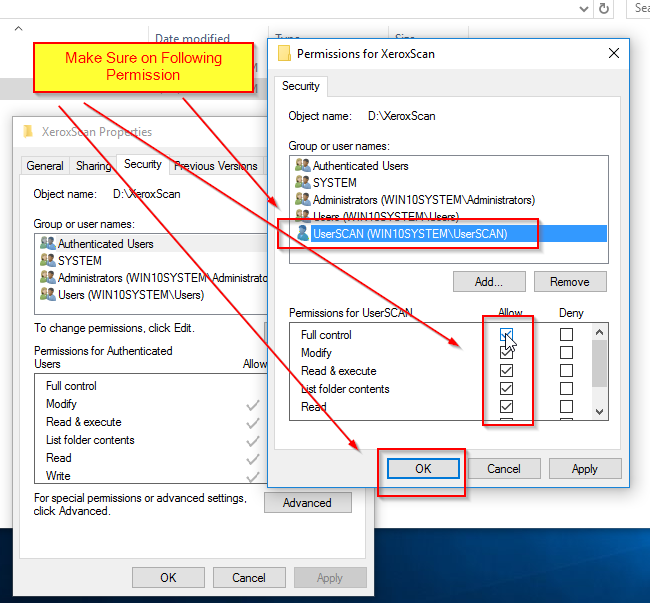The width and height of the screenshot is (650, 603).
Task: Open Sharing tab in XeroxScan Properties
Action: tap(93, 166)
